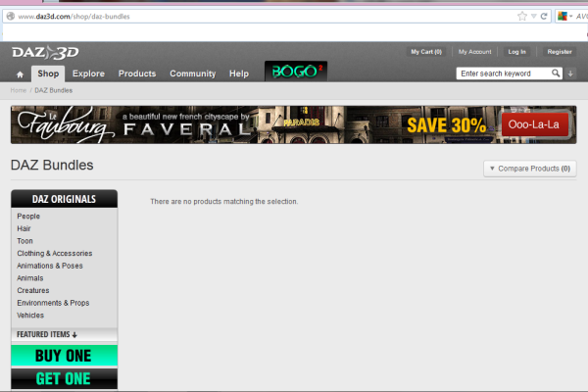Open My Account
The height and width of the screenshot is (392, 588).
click(474, 52)
